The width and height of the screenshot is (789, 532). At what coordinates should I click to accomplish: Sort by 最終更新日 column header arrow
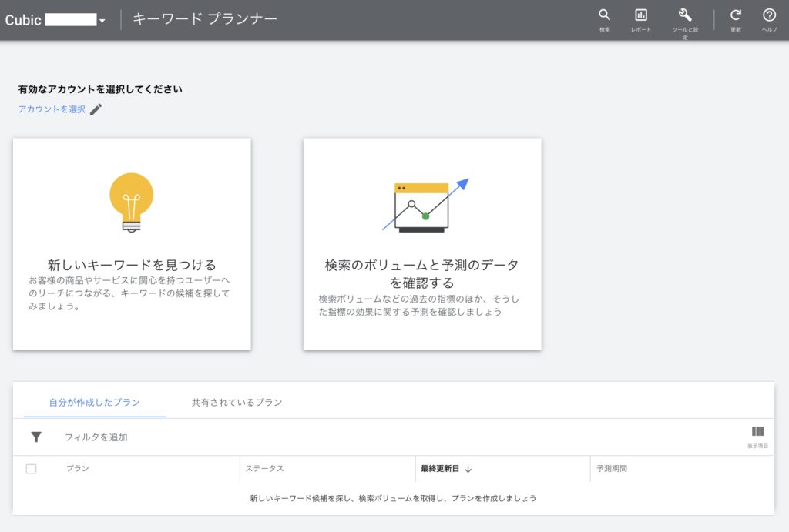click(x=468, y=469)
